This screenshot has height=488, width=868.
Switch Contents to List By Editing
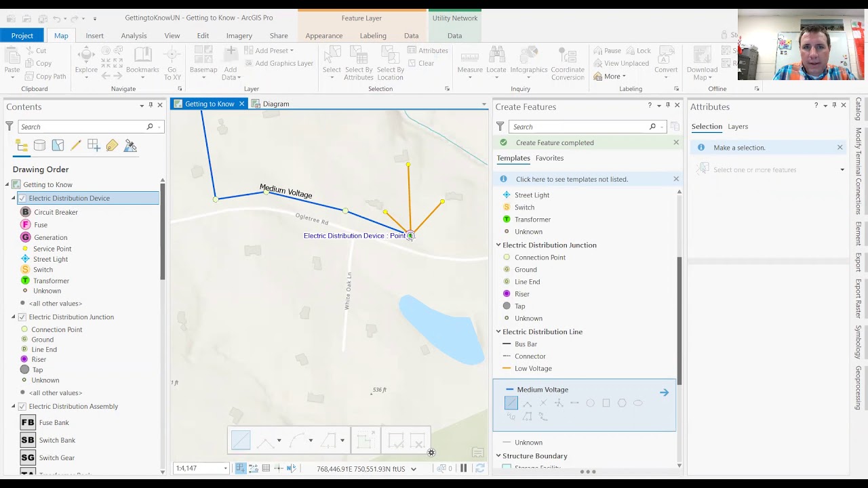pos(76,146)
